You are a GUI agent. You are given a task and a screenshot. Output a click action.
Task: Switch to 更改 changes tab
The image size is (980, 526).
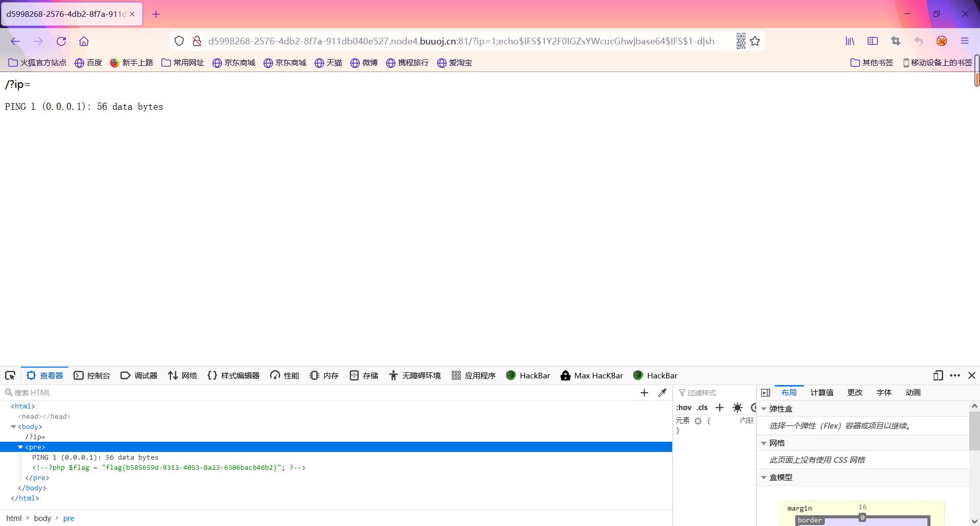point(855,393)
